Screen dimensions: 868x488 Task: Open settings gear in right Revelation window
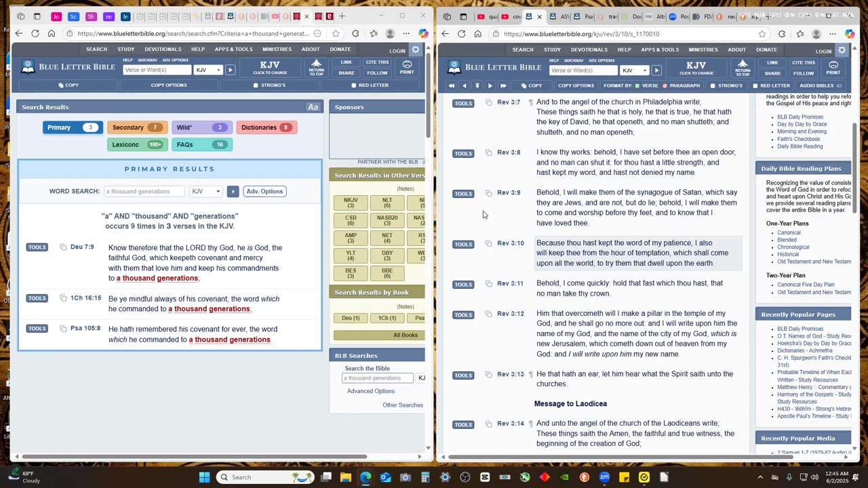coord(842,50)
